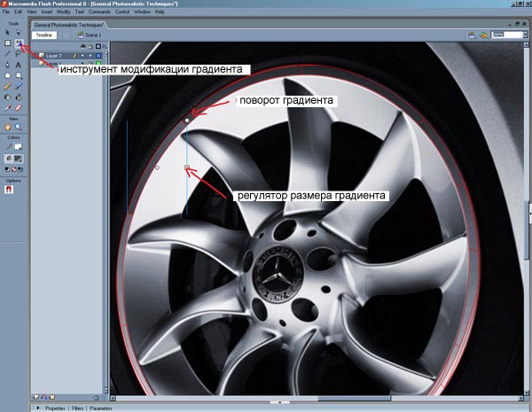Select the Selection (arrow) tool
This screenshot has height=412, width=532.
(x=7, y=32)
